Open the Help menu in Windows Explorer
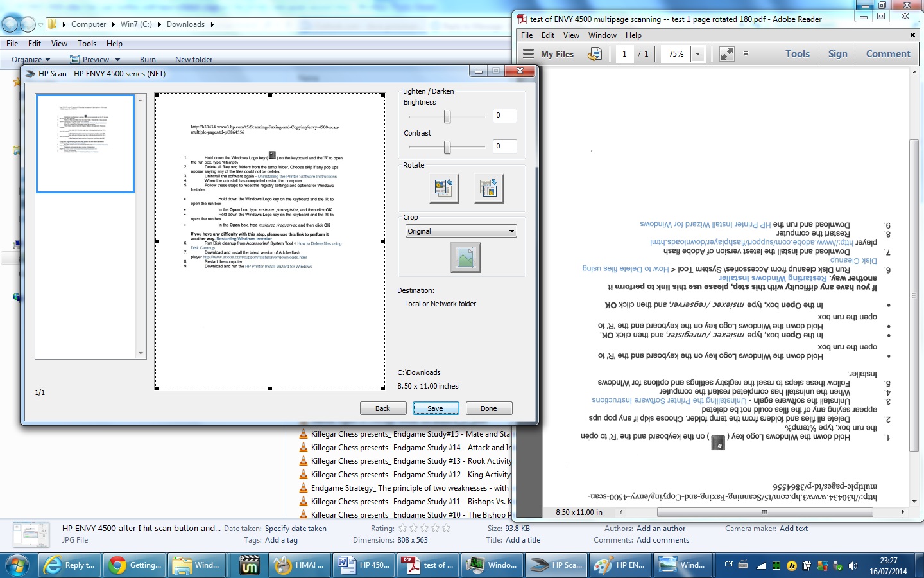Viewport: 924px width, 578px height. click(x=114, y=44)
